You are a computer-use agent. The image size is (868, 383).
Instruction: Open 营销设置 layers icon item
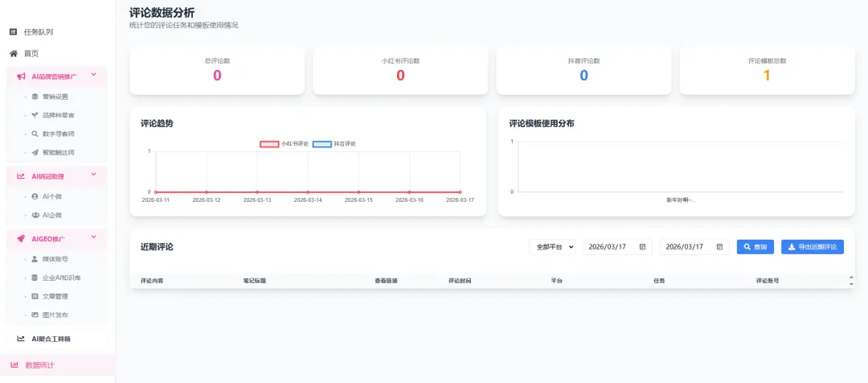tap(35, 97)
